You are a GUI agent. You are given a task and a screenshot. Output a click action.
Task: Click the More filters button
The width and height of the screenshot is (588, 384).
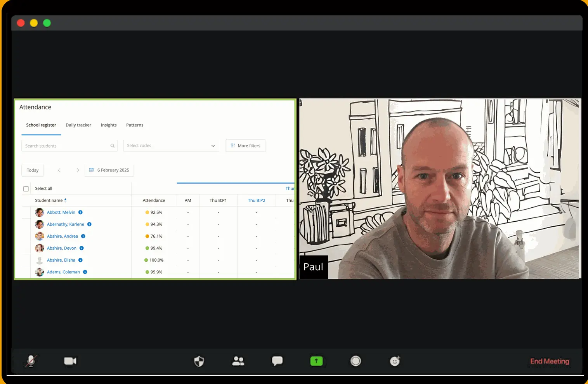pos(245,146)
